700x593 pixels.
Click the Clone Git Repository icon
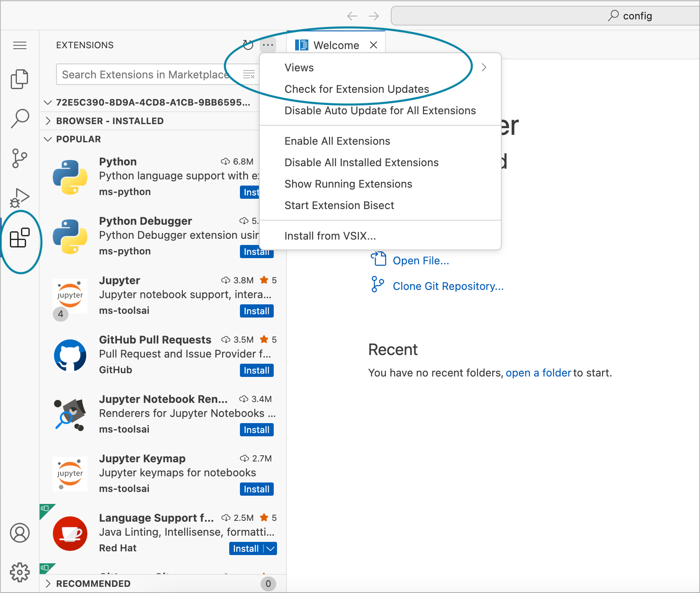click(378, 285)
